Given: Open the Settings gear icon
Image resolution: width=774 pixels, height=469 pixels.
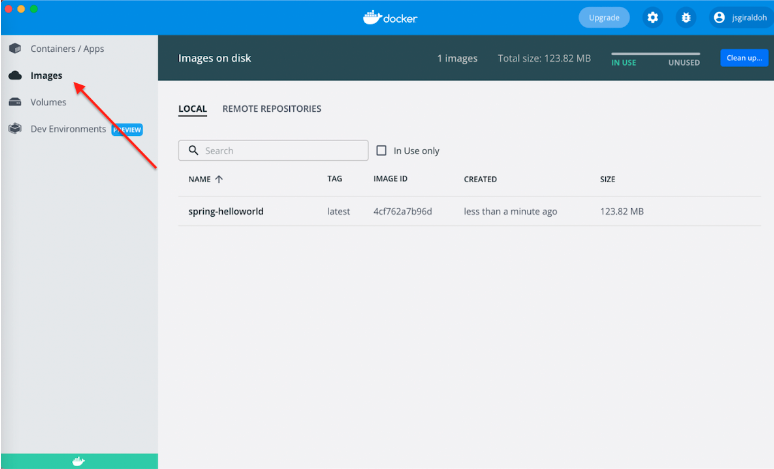Looking at the screenshot, I should tap(653, 17).
